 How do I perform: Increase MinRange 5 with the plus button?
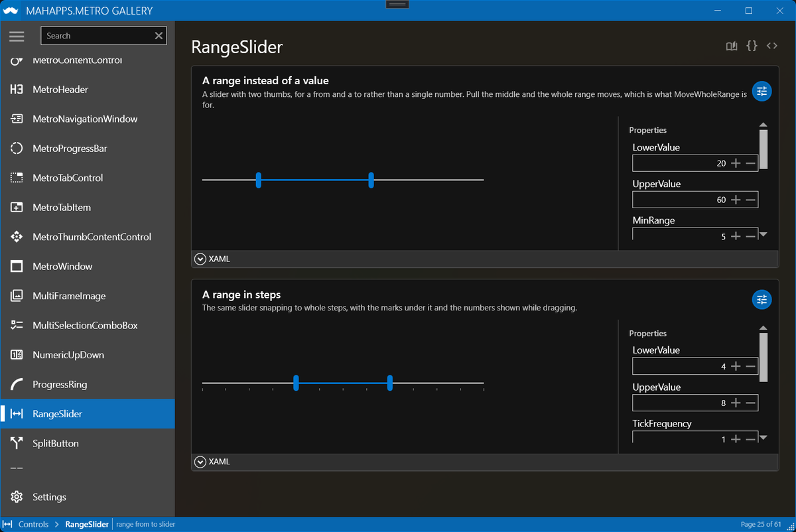[x=735, y=236]
